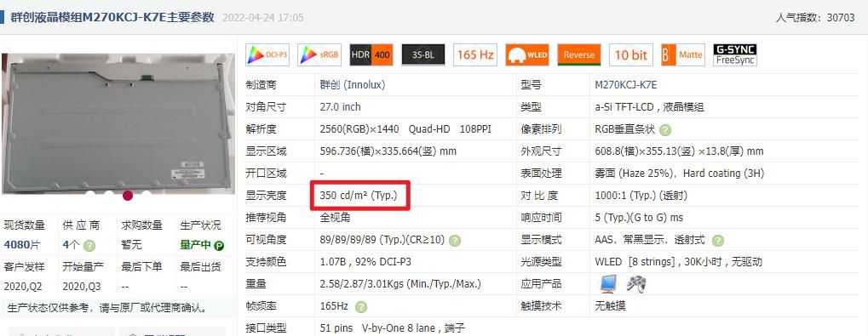868x336 pixels.
Task: Click display area 596.736(横)×335.664(竖) mm
Action: click(x=388, y=151)
